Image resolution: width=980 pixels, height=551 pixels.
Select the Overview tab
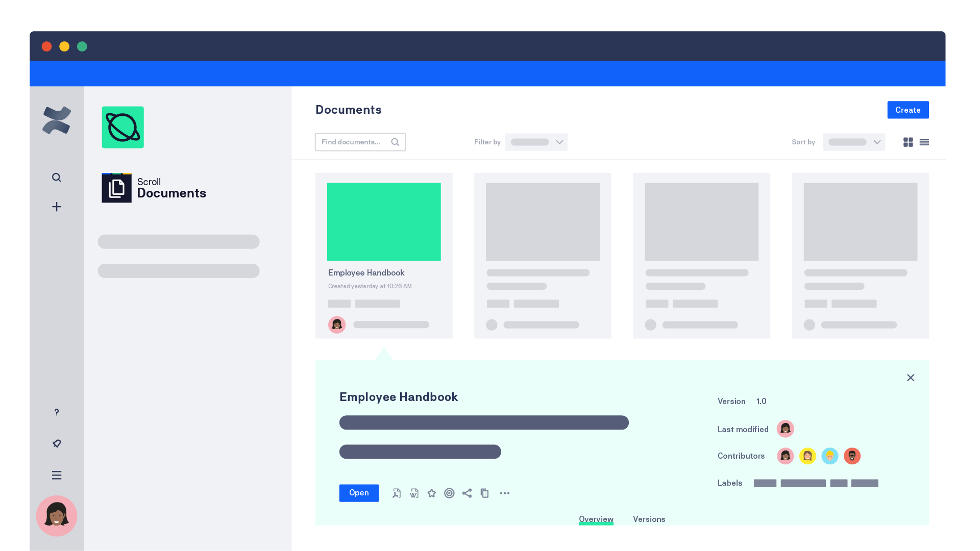(596, 519)
